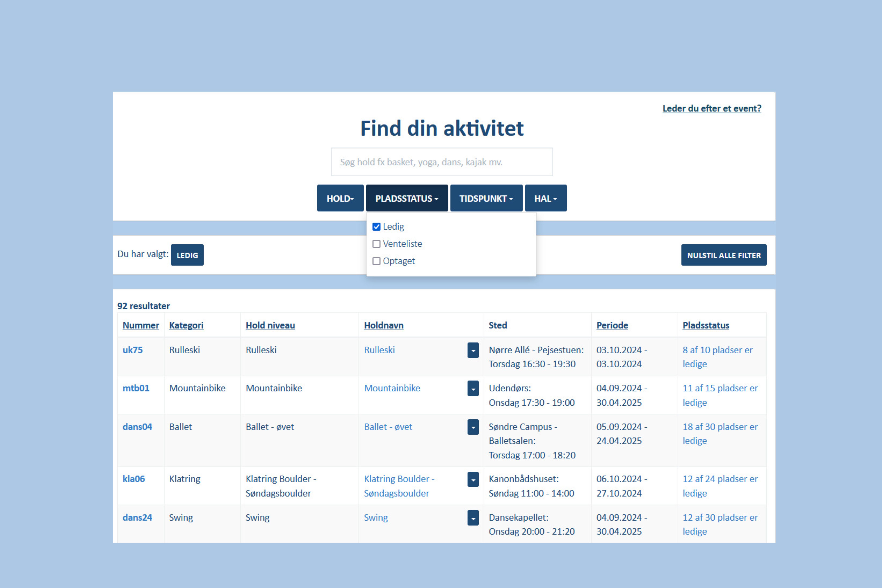Open the Mountainbike holdnavn link

click(x=392, y=388)
